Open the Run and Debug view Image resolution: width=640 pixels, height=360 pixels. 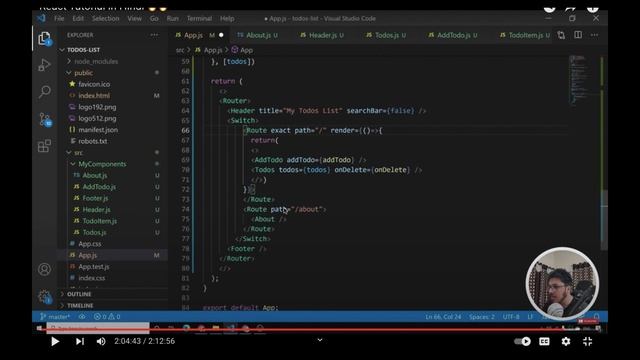point(44,65)
